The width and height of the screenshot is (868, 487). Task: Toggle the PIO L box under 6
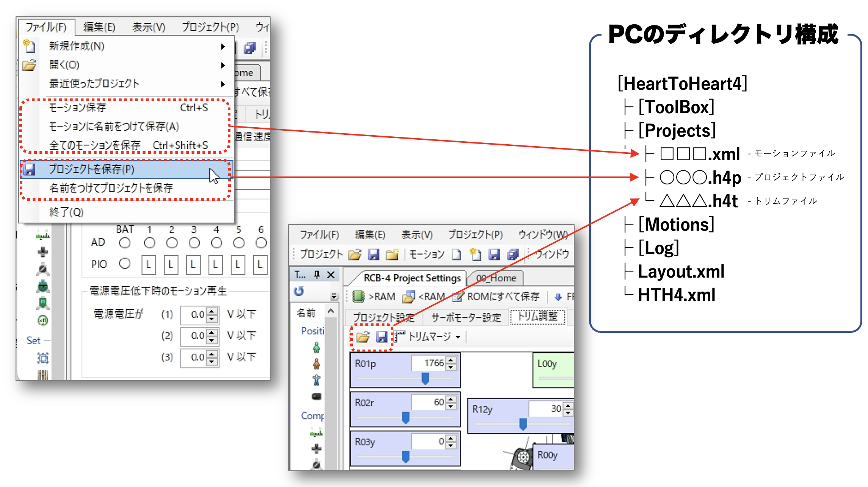click(x=260, y=265)
